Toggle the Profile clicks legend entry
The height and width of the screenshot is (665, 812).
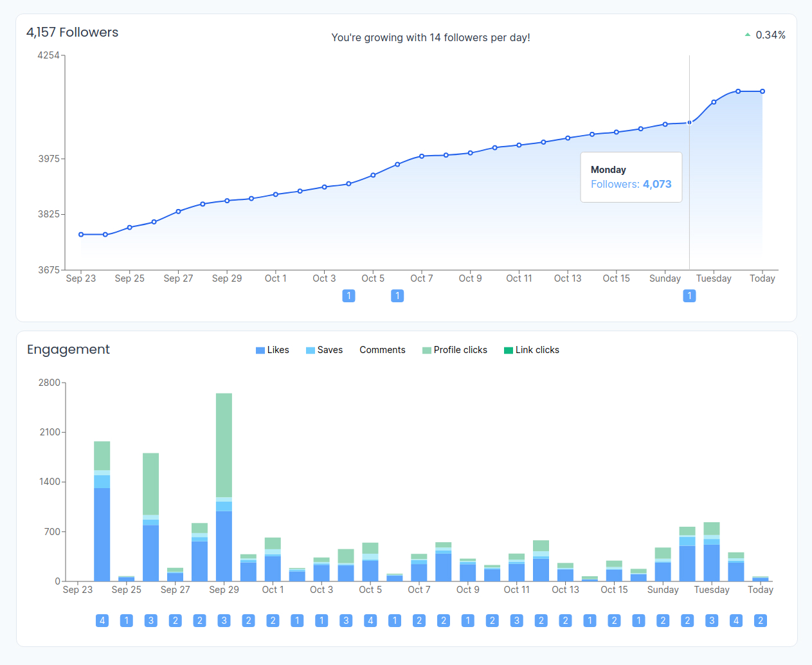click(x=455, y=350)
